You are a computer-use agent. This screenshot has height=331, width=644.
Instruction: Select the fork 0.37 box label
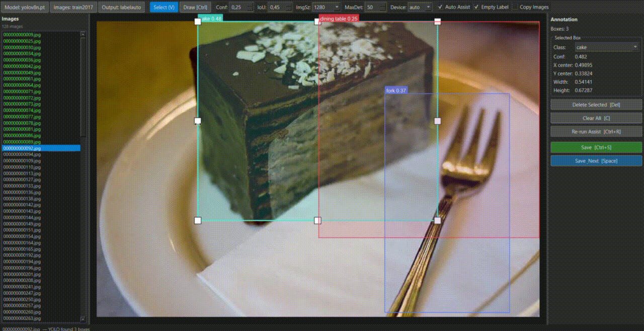click(x=396, y=91)
